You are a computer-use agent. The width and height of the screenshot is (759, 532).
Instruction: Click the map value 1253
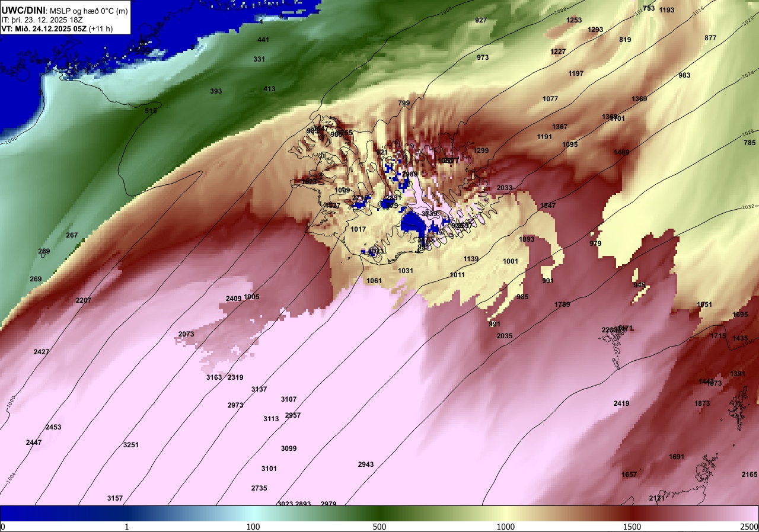point(574,20)
